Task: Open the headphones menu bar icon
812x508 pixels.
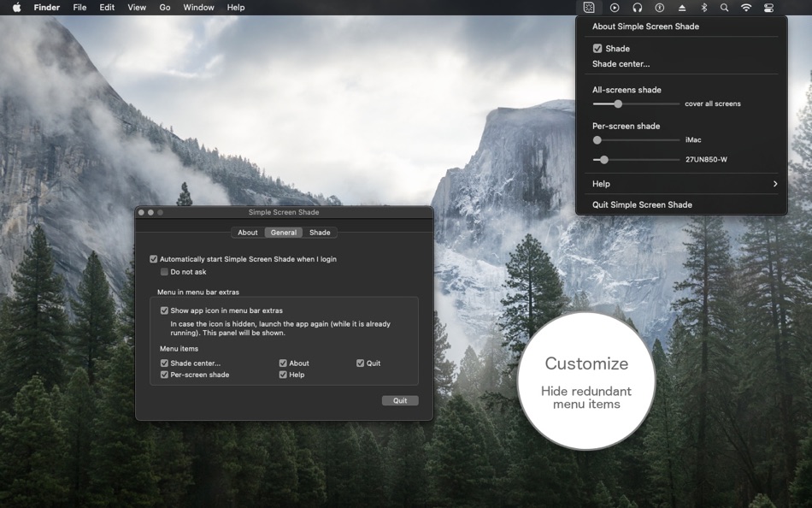Action: (x=638, y=7)
